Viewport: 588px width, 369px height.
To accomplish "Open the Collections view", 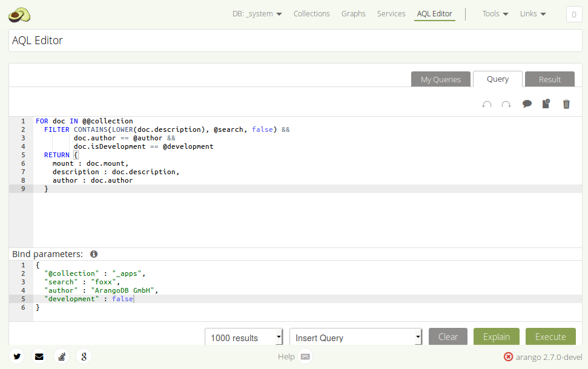I will click(x=311, y=13).
